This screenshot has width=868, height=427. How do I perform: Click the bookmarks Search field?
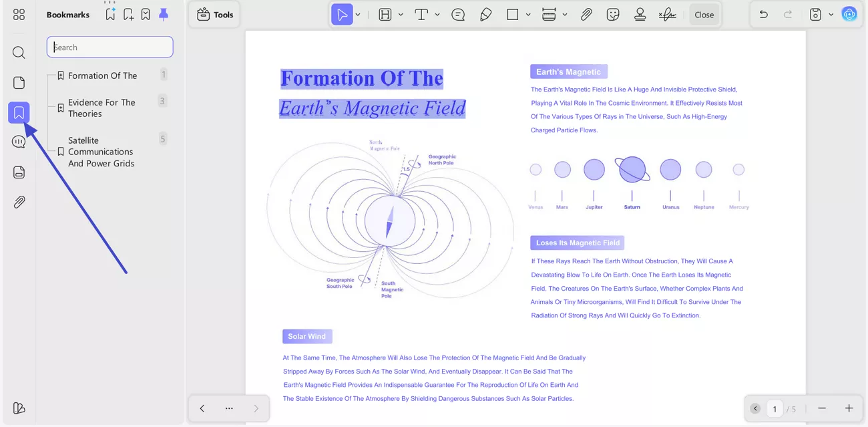pos(110,47)
